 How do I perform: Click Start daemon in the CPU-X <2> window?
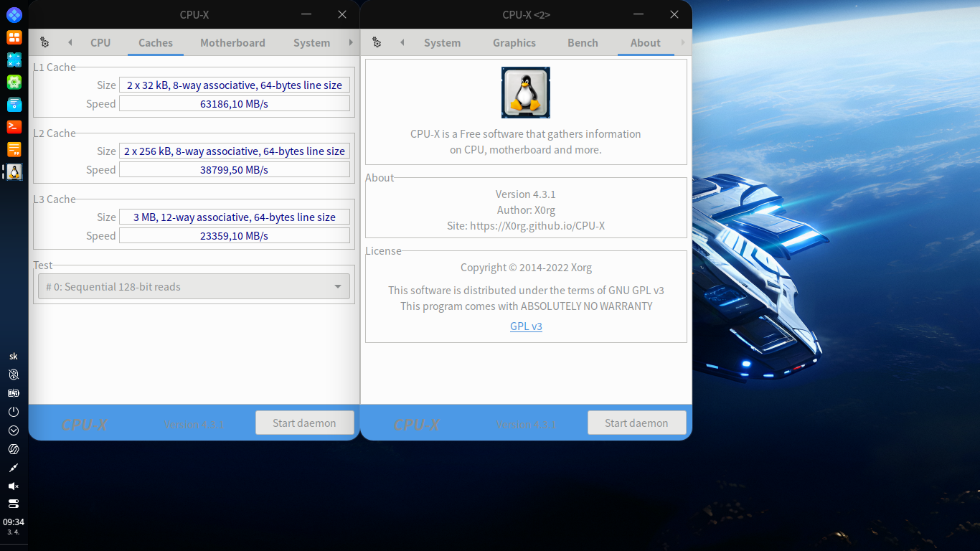point(637,423)
